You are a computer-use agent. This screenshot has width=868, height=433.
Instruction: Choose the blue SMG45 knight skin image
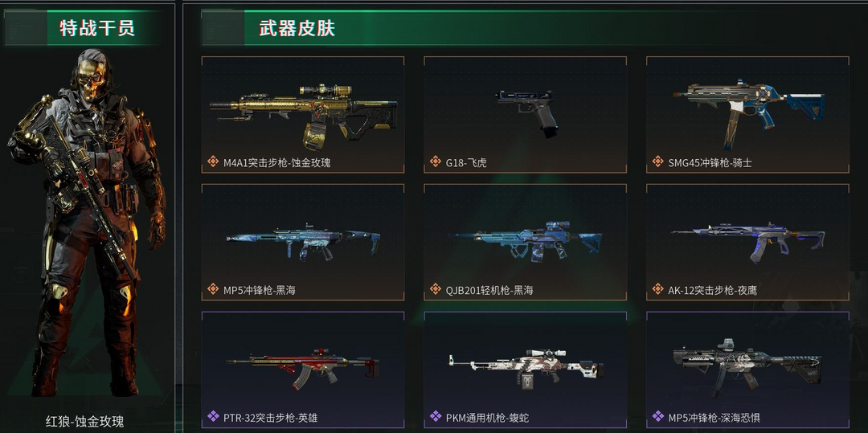click(749, 113)
